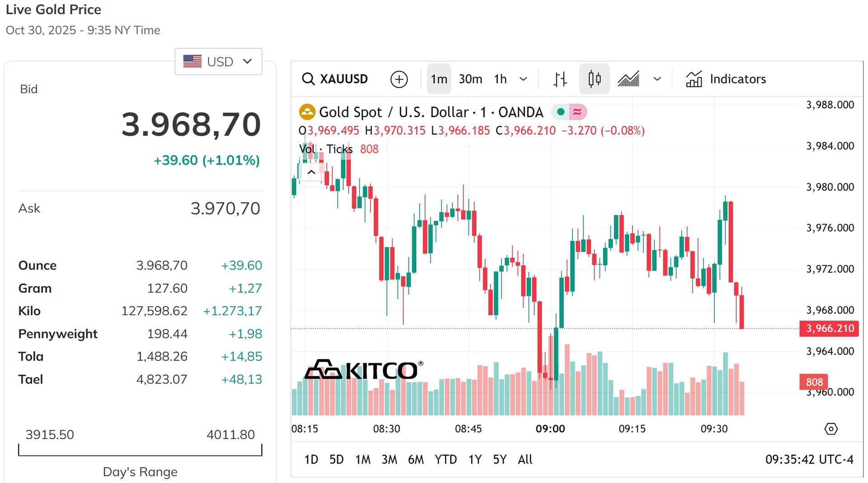Screen dimensions: 868x483
Task: Open Indicators panel
Action: [x=726, y=79]
